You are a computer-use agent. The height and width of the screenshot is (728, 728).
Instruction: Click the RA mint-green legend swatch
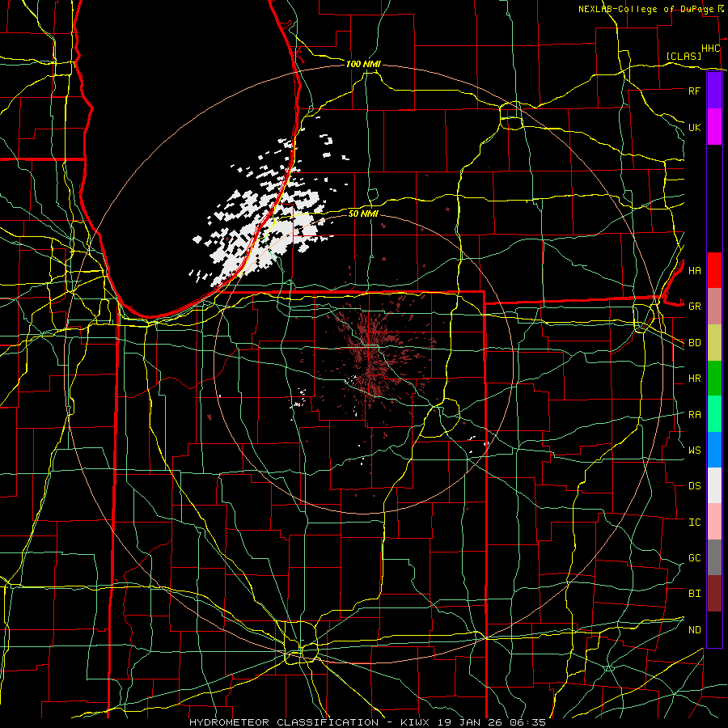714,414
